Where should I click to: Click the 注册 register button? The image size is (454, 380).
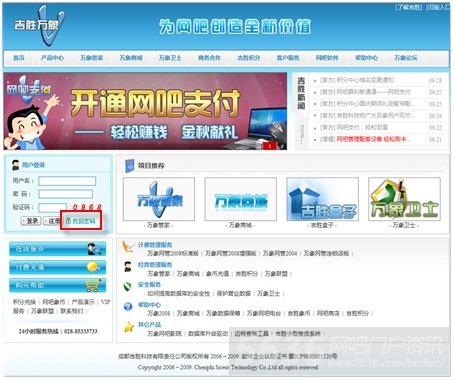tap(52, 221)
